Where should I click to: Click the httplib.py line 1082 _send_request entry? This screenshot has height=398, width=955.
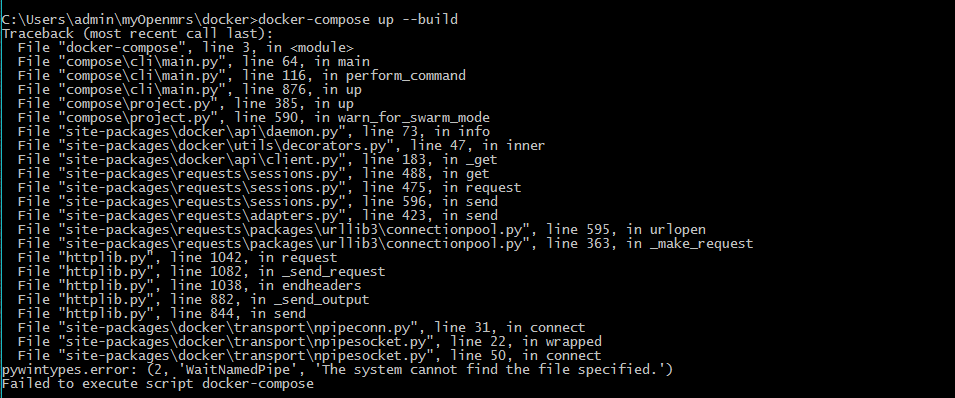(x=202, y=272)
